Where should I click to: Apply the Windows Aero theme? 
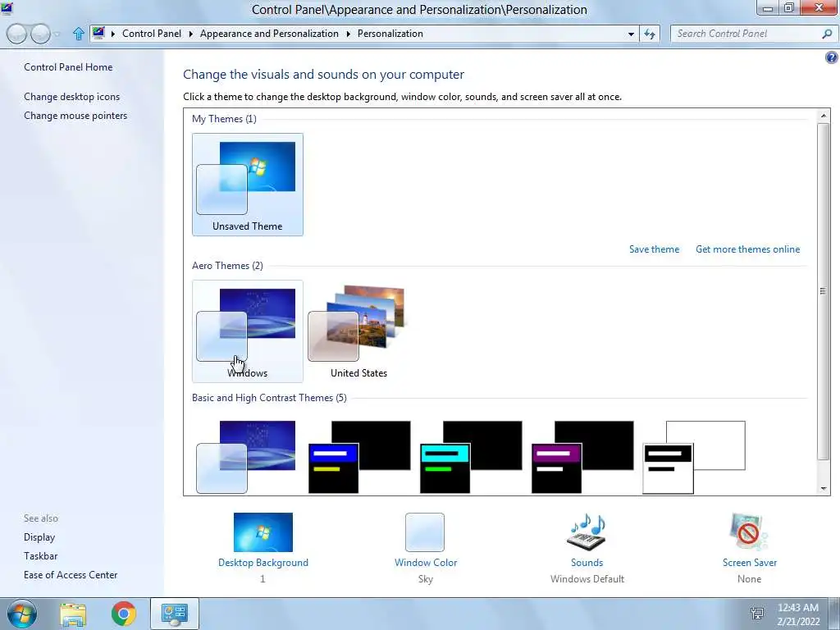[248, 331]
